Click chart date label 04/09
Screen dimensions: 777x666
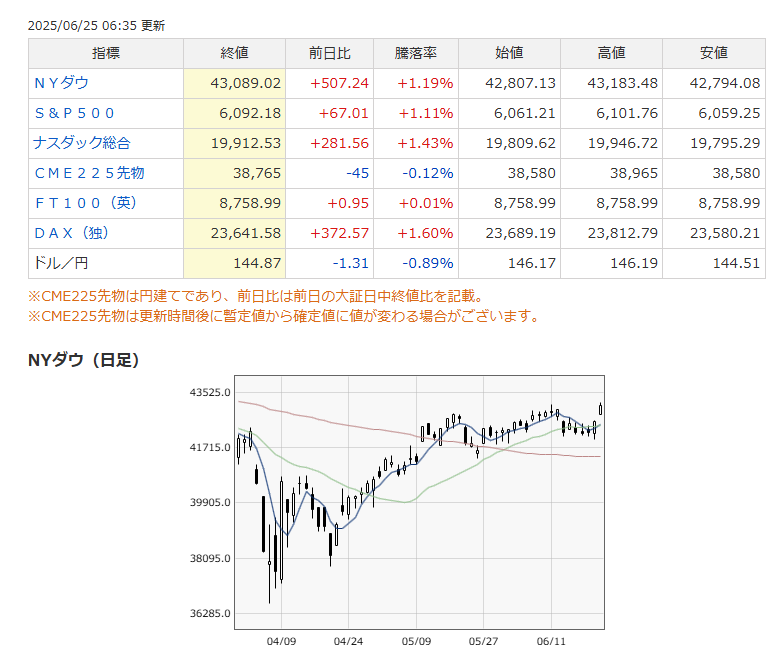click(281, 641)
